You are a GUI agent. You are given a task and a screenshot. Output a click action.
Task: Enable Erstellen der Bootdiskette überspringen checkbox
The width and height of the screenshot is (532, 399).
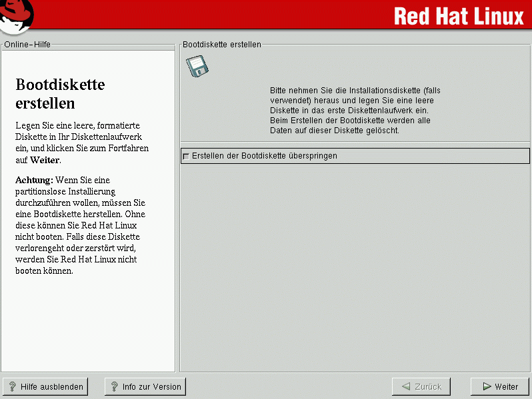186,156
